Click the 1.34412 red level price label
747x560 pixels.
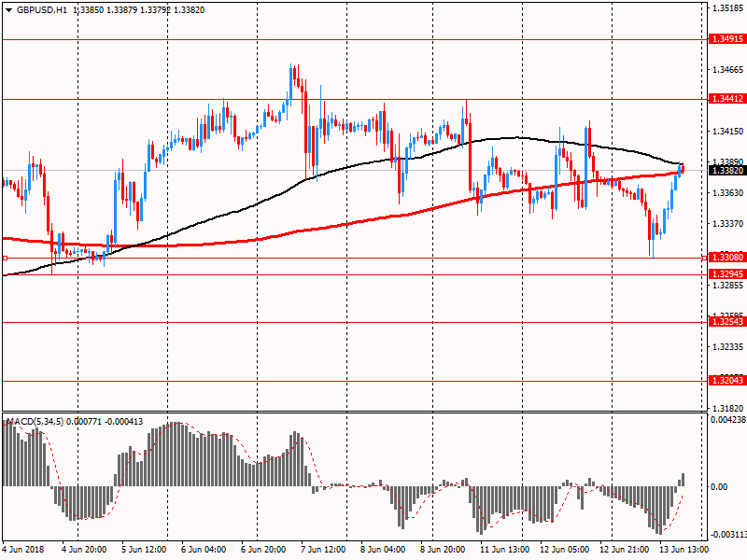727,99
